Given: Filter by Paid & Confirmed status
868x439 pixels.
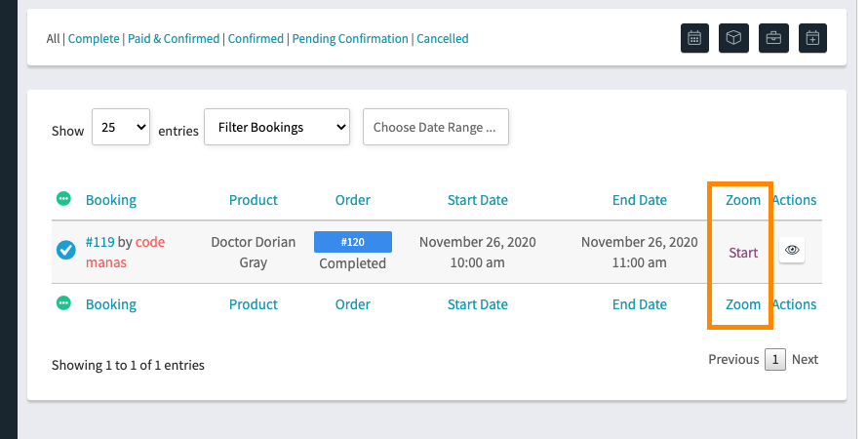Looking at the screenshot, I should 174,39.
